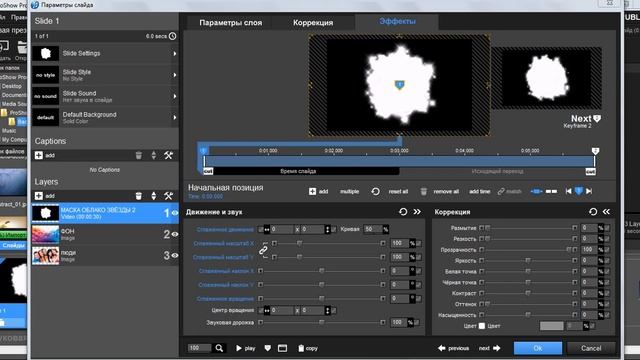This screenshot has height=360, width=640.
Task: Add a new caption with plus icon
Action: (39, 155)
